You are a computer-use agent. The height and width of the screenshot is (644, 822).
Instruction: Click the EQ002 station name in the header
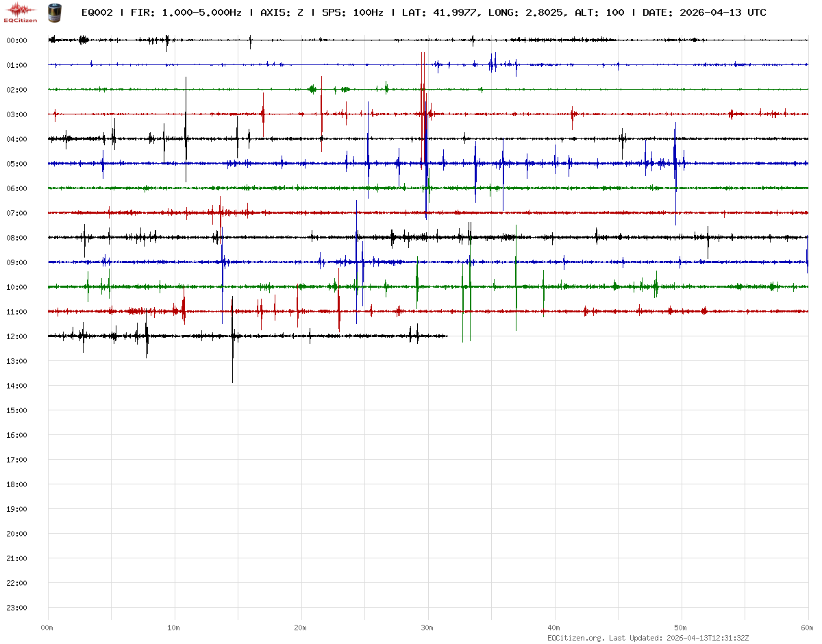[97, 12]
